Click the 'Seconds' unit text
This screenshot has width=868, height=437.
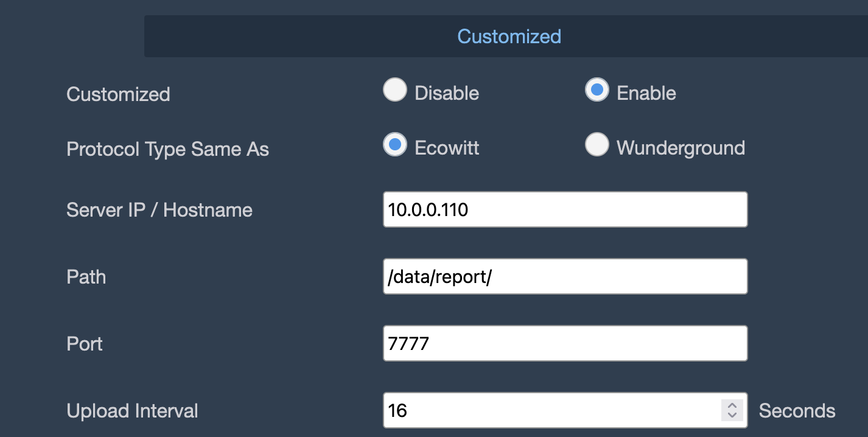(797, 411)
